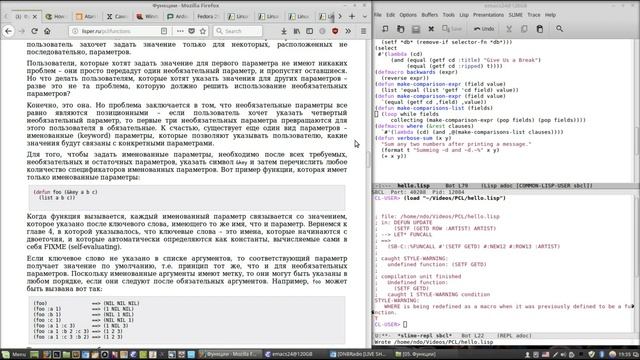Click hello.lisp in Emacs mode line
This screenshot has width=640, height=360.
[413, 186]
